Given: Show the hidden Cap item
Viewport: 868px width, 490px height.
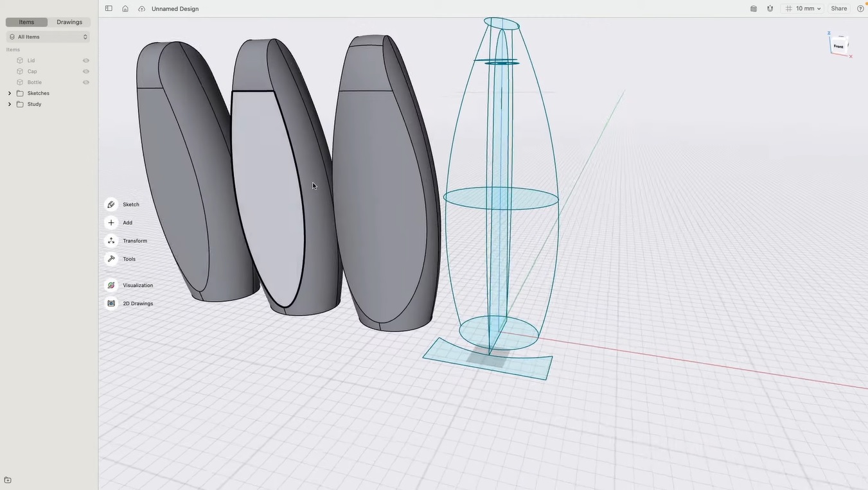Looking at the screenshot, I should click(x=86, y=71).
